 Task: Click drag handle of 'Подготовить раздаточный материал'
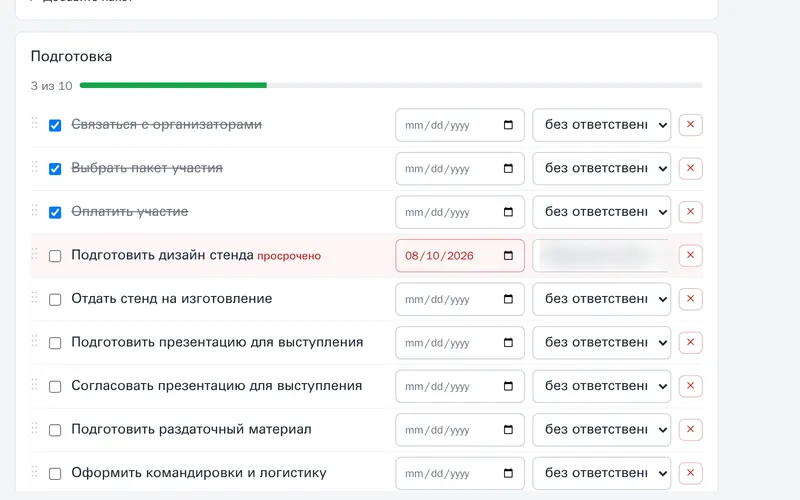pyautogui.click(x=35, y=428)
